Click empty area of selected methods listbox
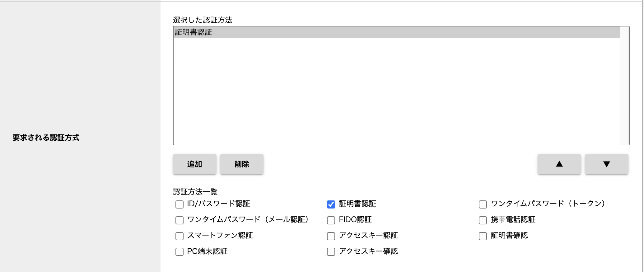Screen dimensions: 644x272 click(397, 91)
